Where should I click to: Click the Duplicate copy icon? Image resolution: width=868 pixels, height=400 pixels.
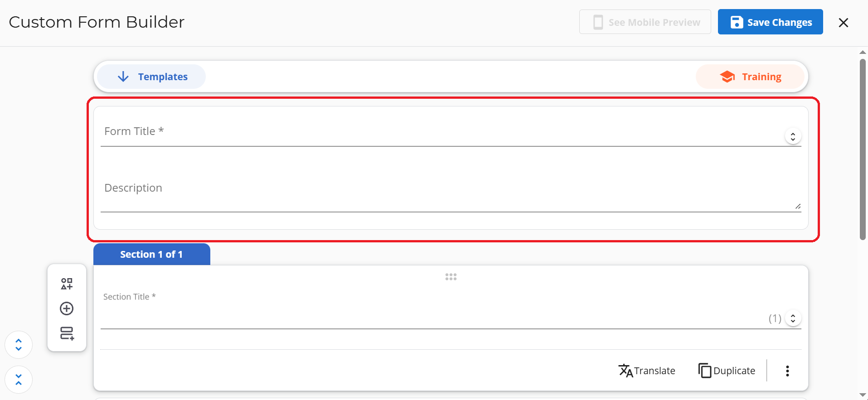point(704,371)
